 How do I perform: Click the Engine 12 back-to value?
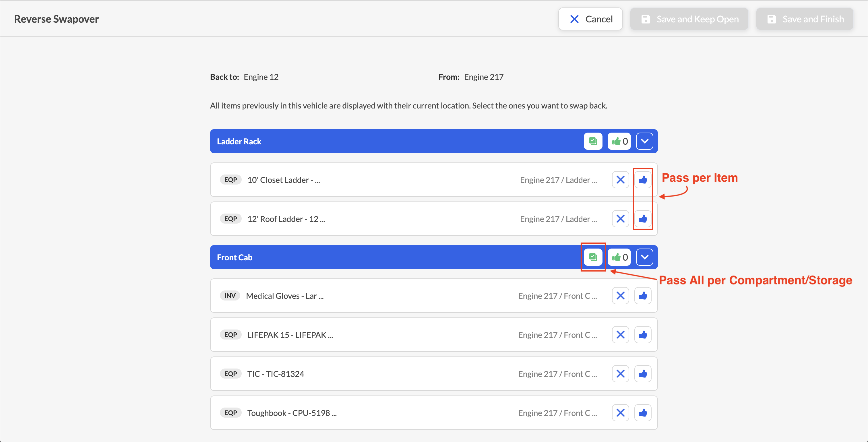261,77
